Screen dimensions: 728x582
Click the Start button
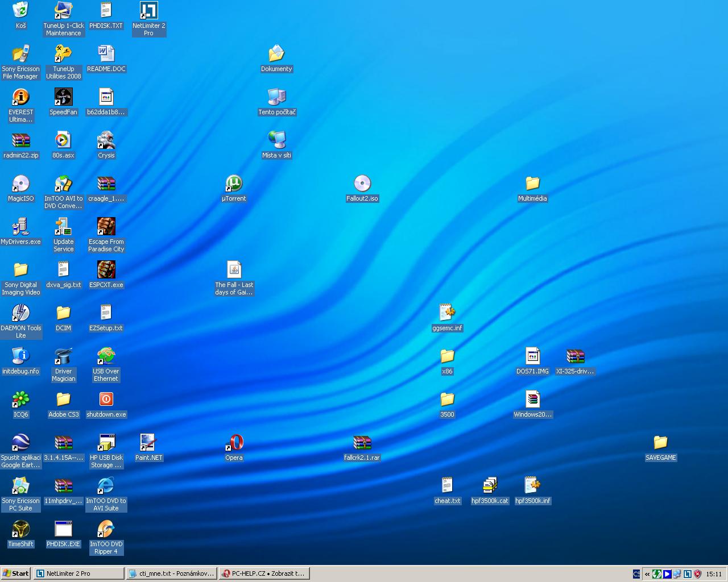point(15,573)
